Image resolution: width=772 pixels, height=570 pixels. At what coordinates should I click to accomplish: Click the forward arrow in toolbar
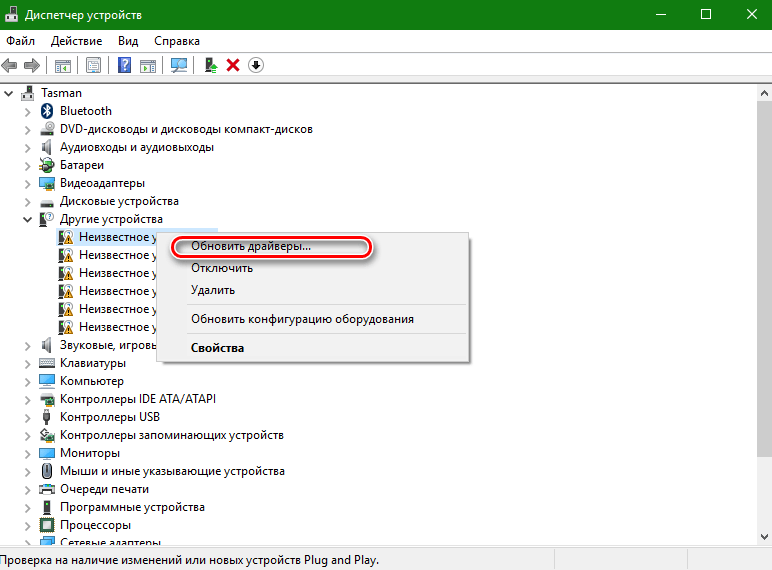pos(32,65)
